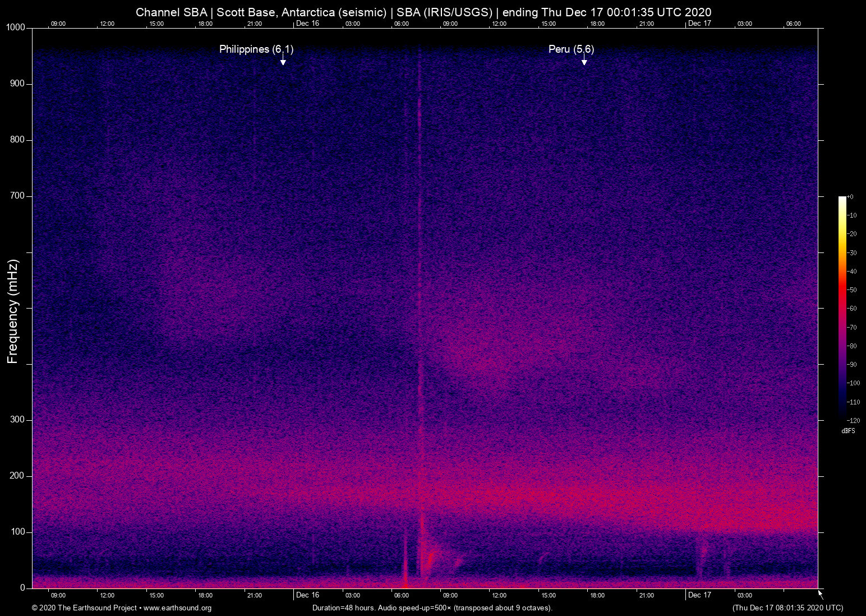Click the -50 value on color scale

pyautogui.click(x=853, y=290)
